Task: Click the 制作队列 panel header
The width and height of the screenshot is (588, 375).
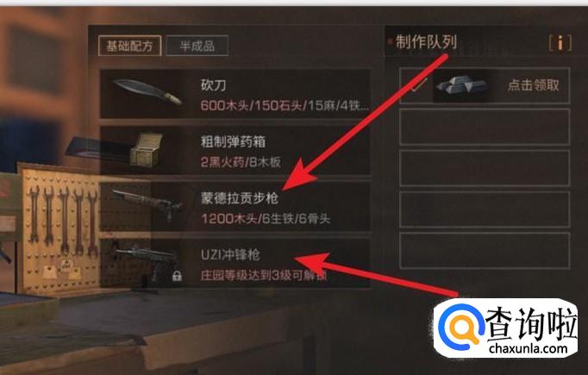Action: tap(427, 42)
